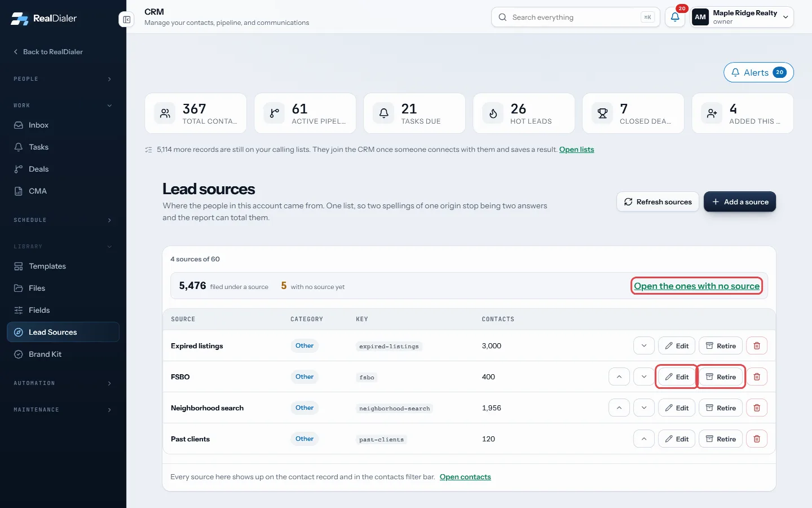Go to Tasks in sidebar

pos(63,147)
